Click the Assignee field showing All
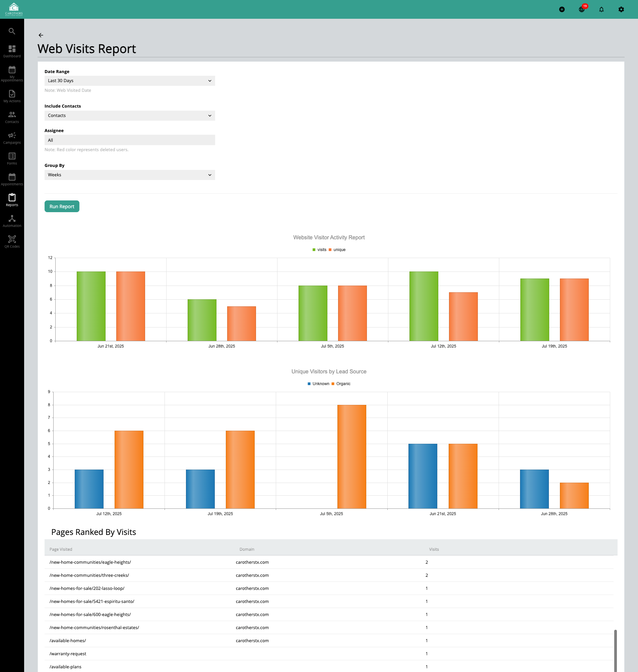The image size is (638, 672). [130, 140]
